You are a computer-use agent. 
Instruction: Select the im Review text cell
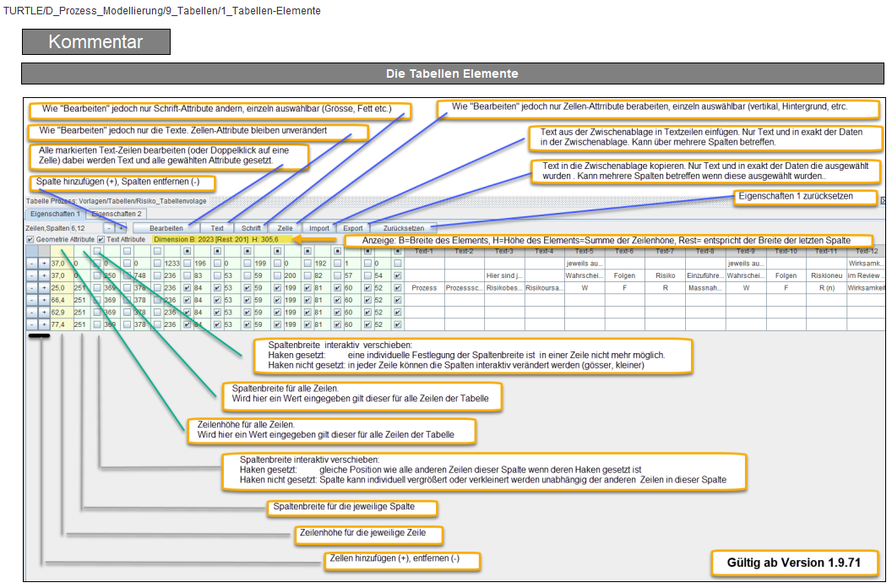[x=866, y=275]
